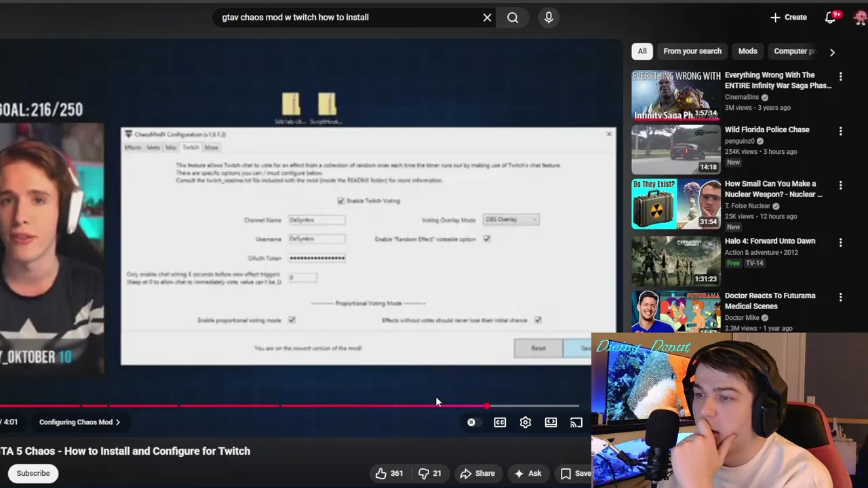Select Effects tab in ChaosModV window
This screenshot has height=488, width=868.
click(133, 148)
